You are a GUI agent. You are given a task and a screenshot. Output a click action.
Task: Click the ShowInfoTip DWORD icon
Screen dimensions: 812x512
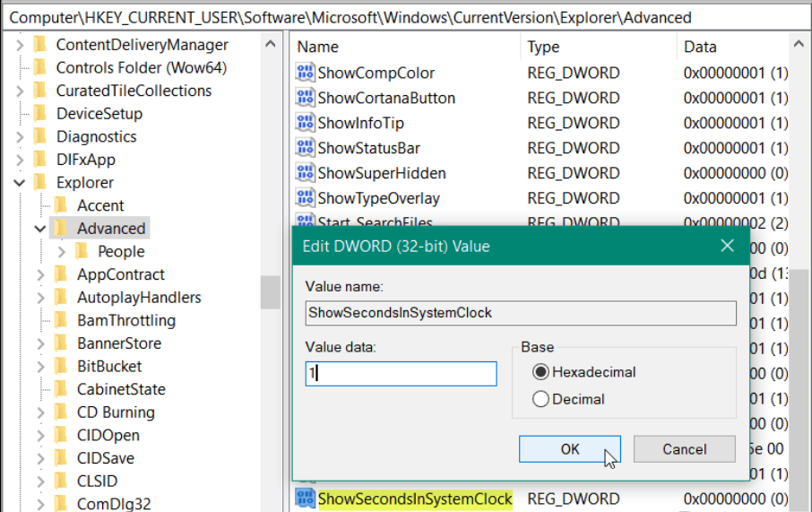click(306, 123)
